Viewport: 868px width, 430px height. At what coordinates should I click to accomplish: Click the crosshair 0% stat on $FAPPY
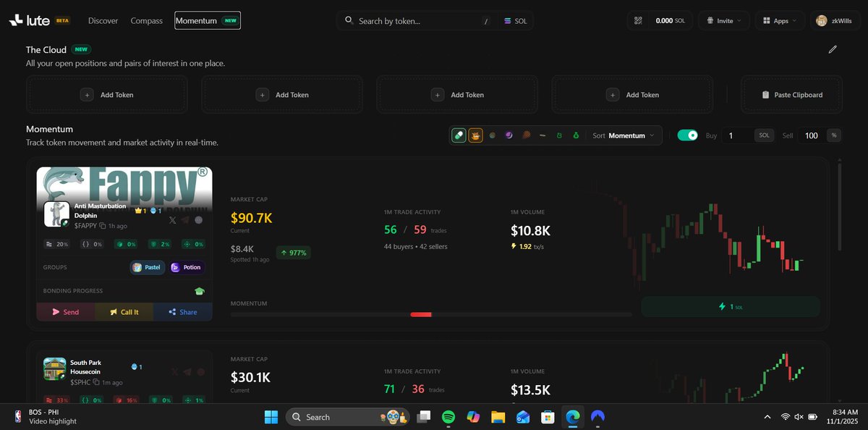coord(193,244)
